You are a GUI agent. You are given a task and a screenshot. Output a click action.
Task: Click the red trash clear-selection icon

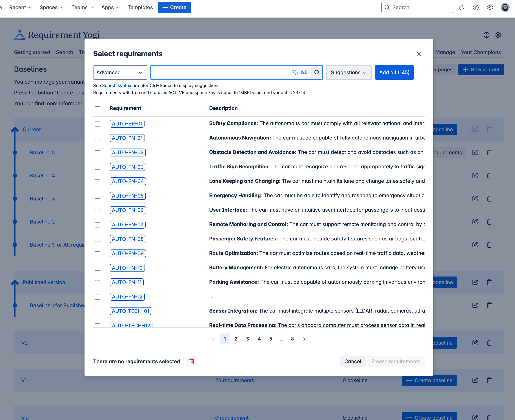(192, 361)
